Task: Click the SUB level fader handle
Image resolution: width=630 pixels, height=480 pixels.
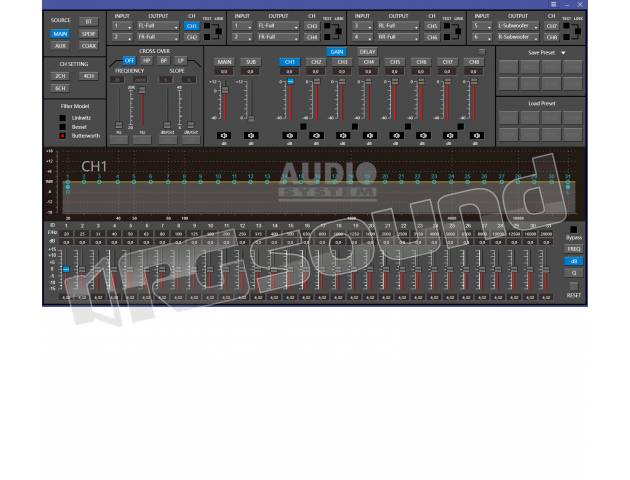Action: coord(251,118)
